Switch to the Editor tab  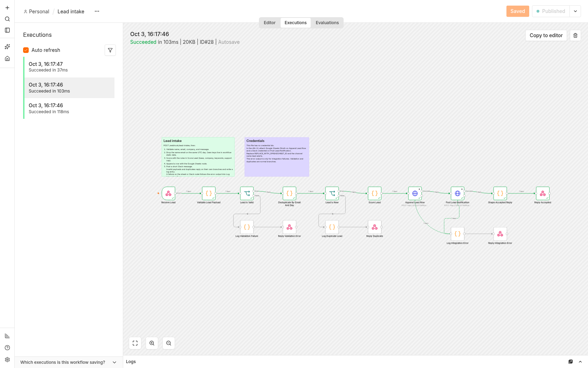click(269, 23)
